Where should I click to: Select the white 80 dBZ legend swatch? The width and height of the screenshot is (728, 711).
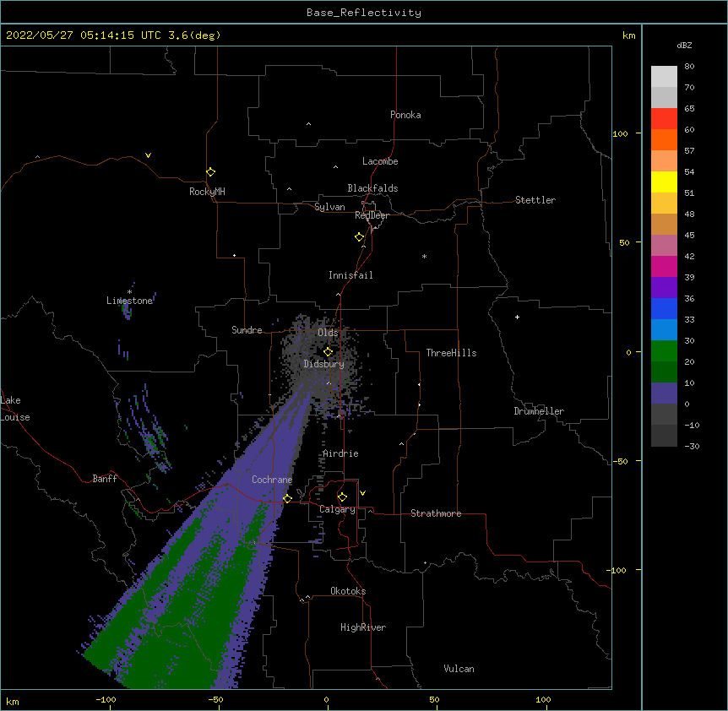click(x=664, y=77)
